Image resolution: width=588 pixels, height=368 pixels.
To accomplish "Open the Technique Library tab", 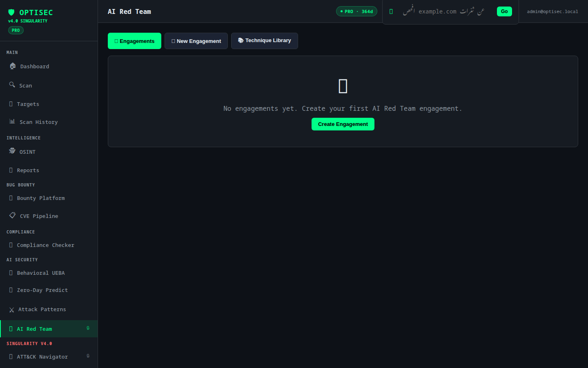I will pyautogui.click(x=265, y=41).
